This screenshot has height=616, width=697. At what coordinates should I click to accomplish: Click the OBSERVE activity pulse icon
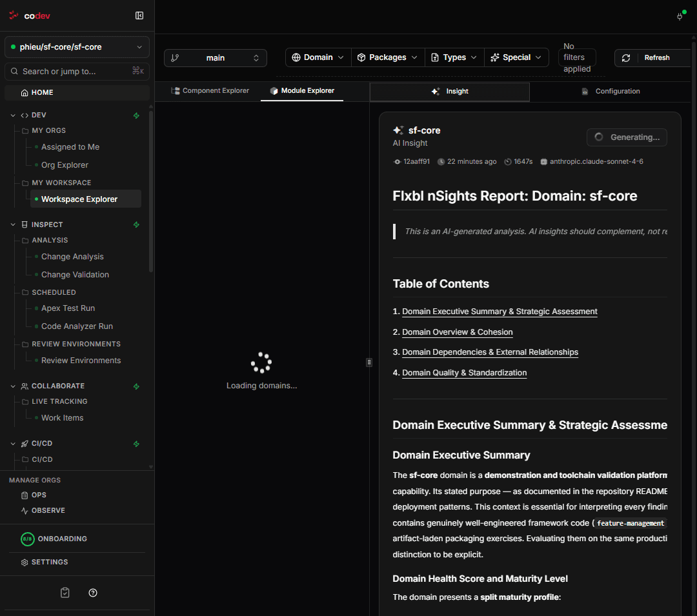point(25,511)
